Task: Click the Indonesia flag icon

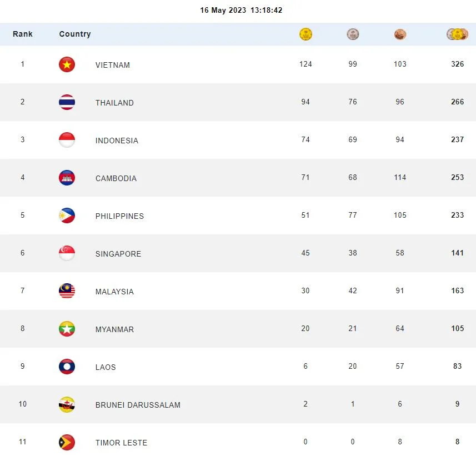Action: click(67, 140)
